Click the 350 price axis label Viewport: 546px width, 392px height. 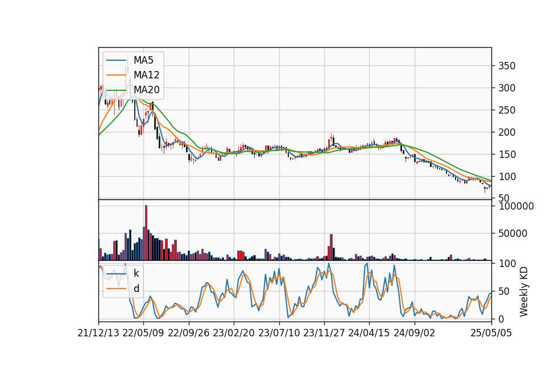[507, 66]
